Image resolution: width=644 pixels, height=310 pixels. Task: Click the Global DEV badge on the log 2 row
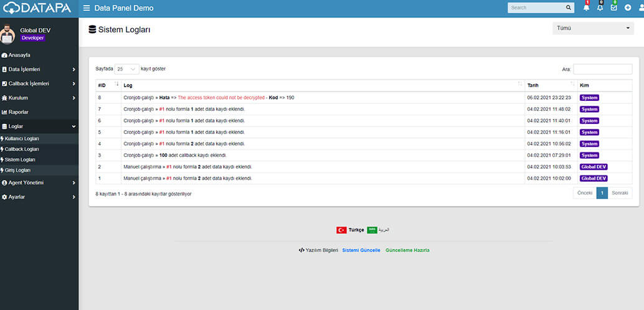[594, 167]
